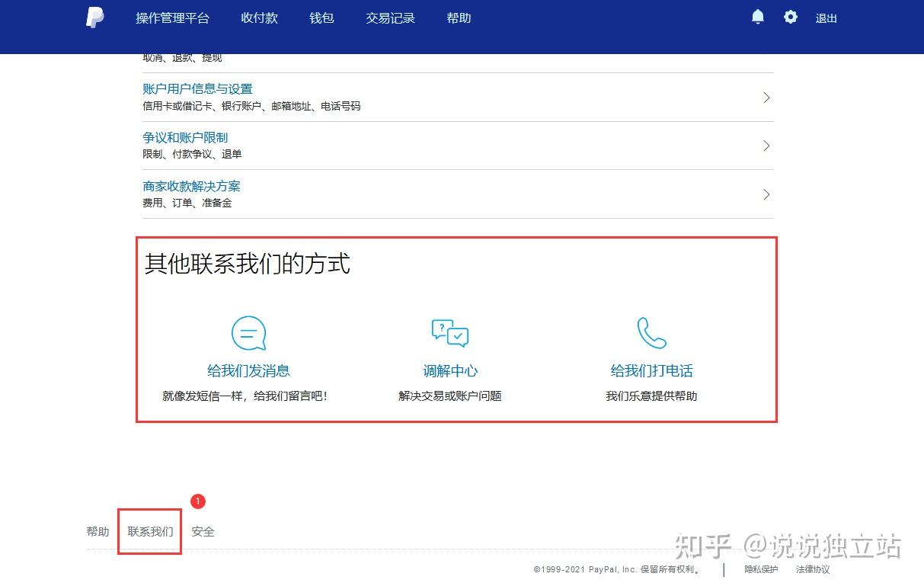Select the message bubble icon above 给我们发消息
Image resolution: width=924 pixels, height=583 pixels.
(248, 332)
